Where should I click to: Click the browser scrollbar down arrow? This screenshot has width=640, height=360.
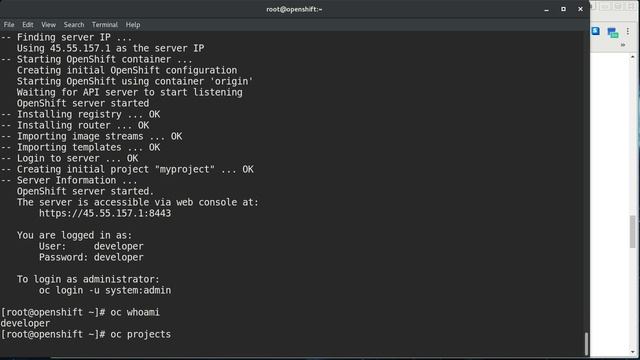[633, 352]
